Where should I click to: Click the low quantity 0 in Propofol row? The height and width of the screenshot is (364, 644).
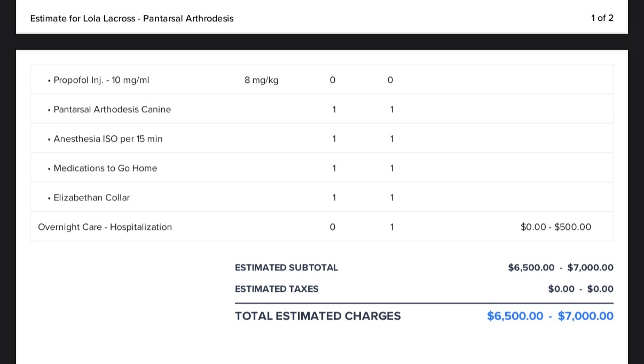click(x=333, y=80)
